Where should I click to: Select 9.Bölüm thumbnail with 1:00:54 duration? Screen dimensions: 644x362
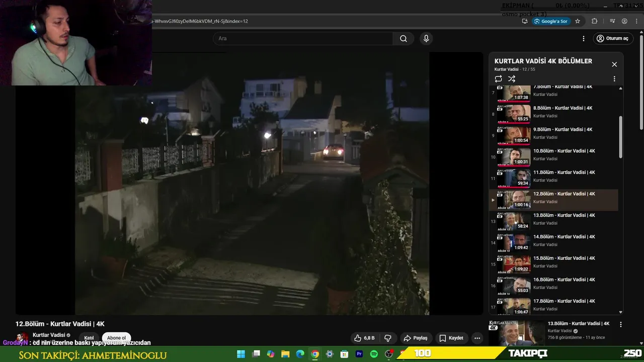pyautogui.click(x=514, y=135)
